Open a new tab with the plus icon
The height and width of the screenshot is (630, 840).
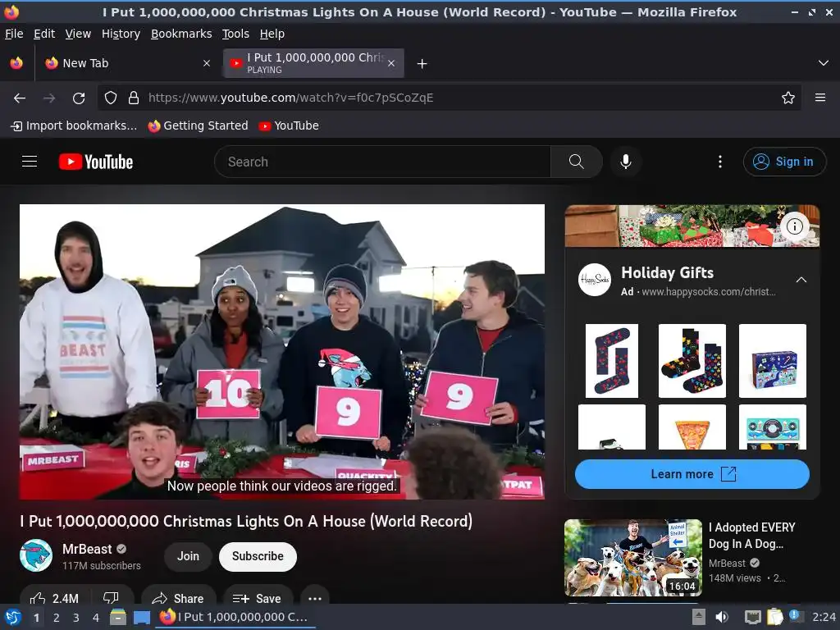click(422, 64)
